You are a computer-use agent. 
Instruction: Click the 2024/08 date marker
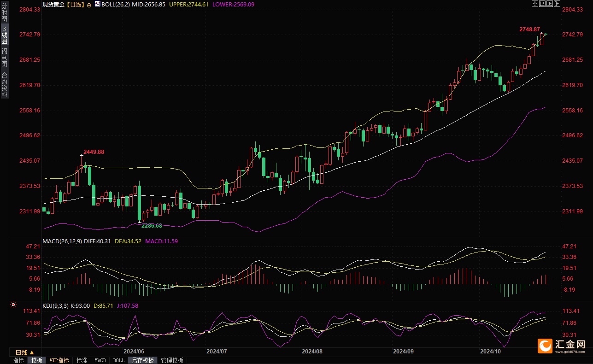pyautogui.click(x=312, y=351)
